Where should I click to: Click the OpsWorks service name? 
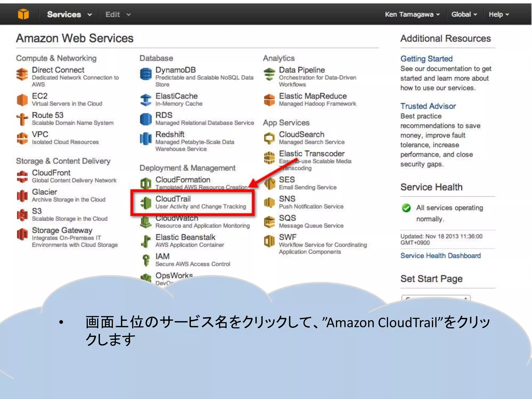pos(174,275)
